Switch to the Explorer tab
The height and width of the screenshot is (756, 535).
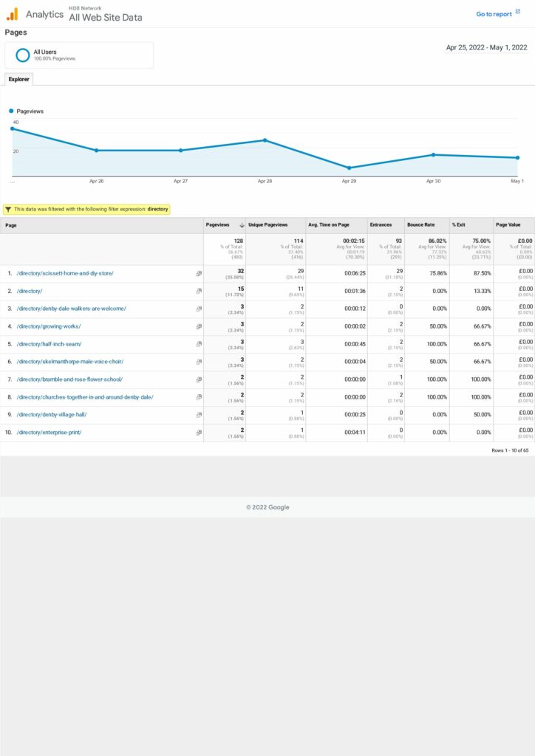point(19,79)
